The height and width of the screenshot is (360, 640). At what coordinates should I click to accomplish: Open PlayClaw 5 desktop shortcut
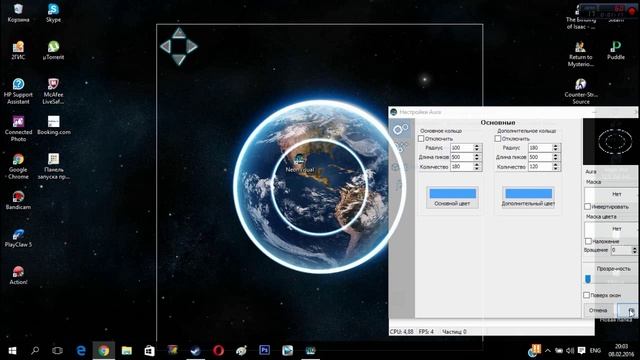(x=18, y=238)
